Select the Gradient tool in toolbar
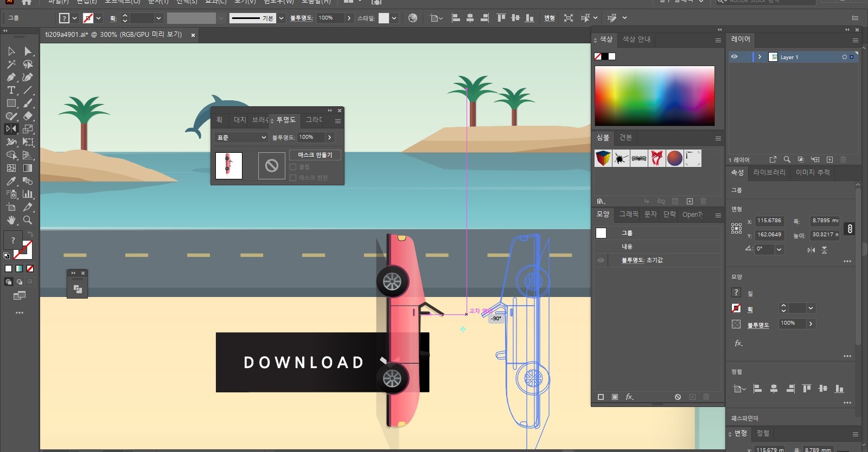 (28, 168)
